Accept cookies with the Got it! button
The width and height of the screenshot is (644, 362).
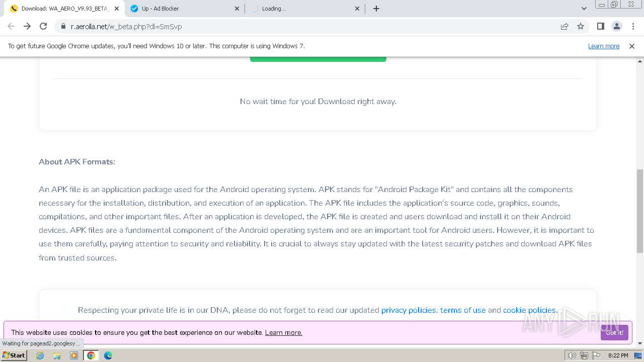click(614, 332)
